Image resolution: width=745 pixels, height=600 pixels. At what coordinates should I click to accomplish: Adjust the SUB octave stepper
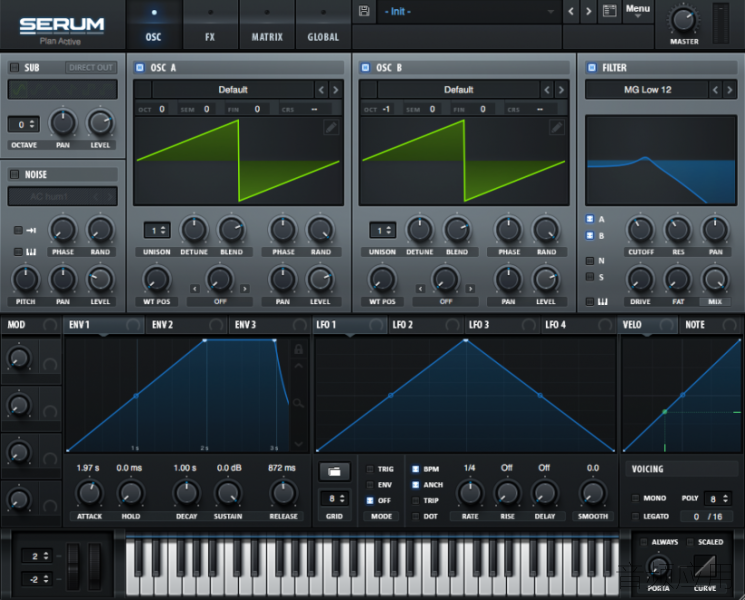coord(24,124)
